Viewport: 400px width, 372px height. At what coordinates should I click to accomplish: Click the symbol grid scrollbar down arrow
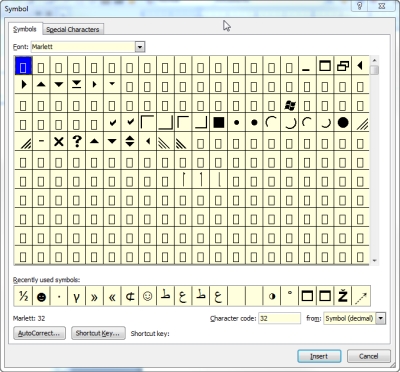(x=374, y=261)
